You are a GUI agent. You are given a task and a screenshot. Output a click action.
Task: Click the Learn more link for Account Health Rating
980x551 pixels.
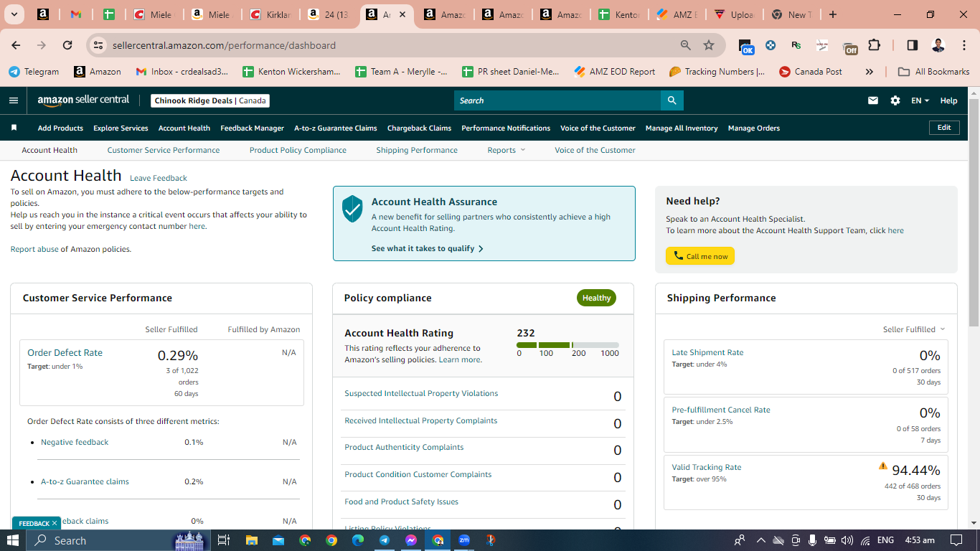click(x=460, y=359)
